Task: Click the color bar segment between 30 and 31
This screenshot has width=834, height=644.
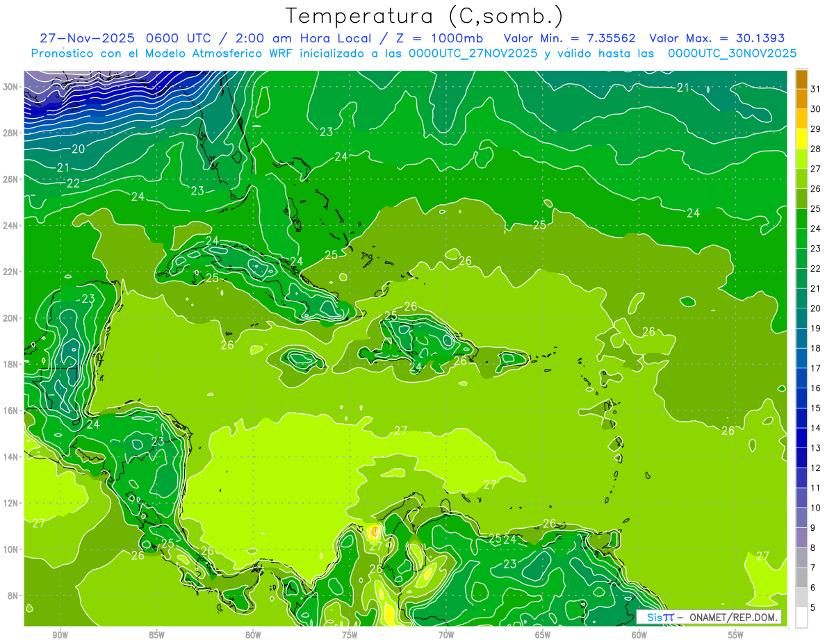Action: 801,99
